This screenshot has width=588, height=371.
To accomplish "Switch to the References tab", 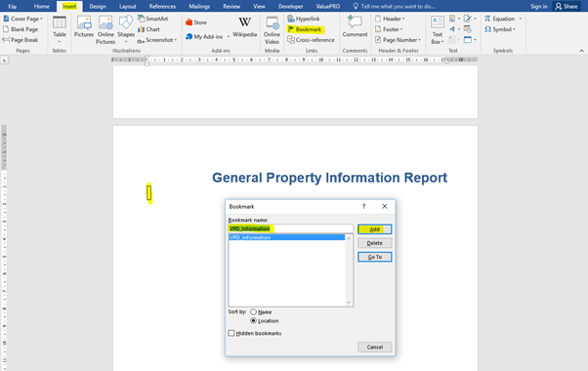I will (x=162, y=7).
